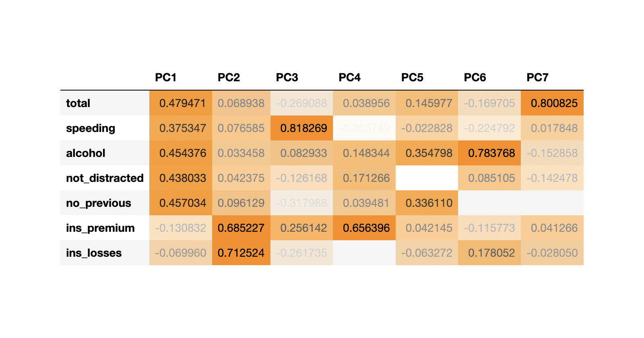This screenshot has height=338, width=644.
Task: Click the PC7 column header
Action: tap(537, 77)
